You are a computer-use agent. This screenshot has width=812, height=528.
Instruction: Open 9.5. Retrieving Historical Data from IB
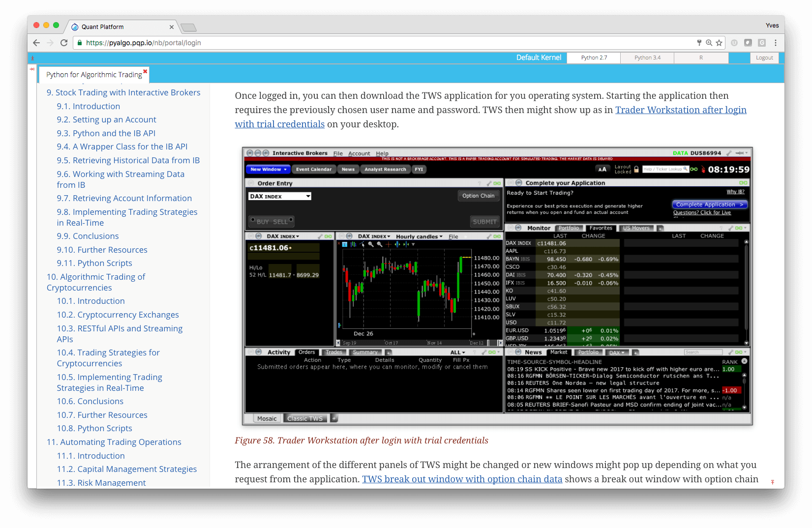pyautogui.click(x=128, y=160)
